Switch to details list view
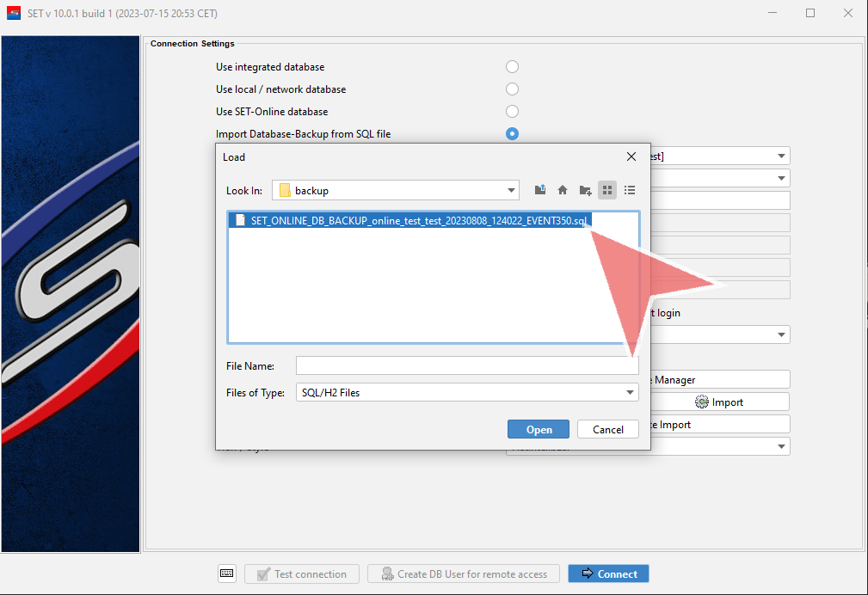 630,190
